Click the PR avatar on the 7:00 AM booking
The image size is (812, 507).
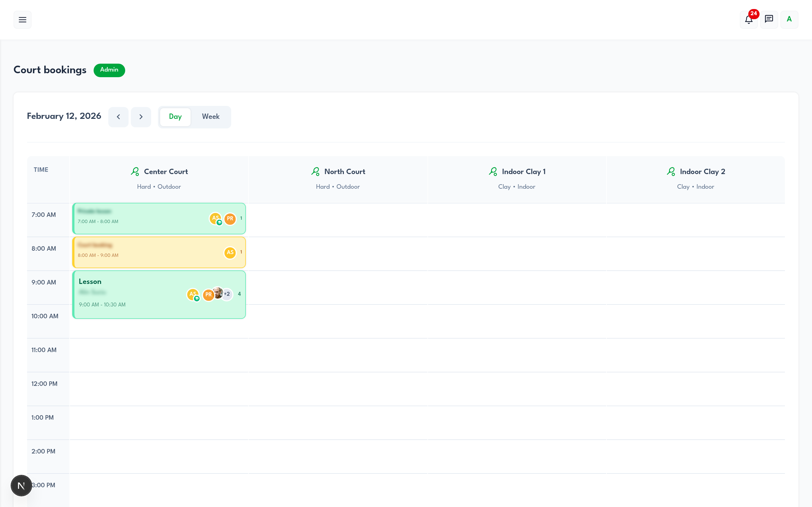pyautogui.click(x=230, y=218)
